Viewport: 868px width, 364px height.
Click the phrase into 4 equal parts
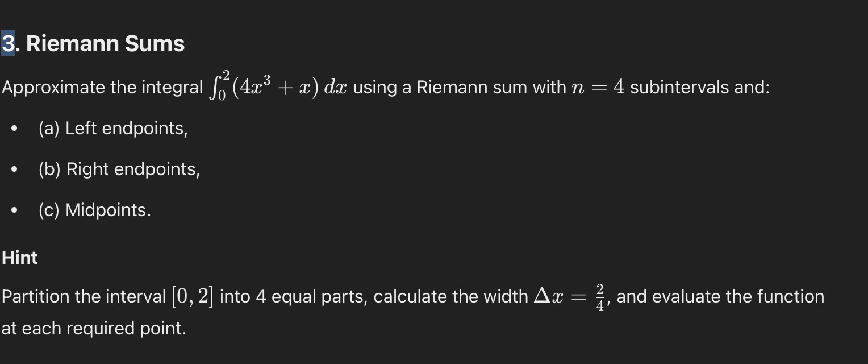click(x=294, y=297)
